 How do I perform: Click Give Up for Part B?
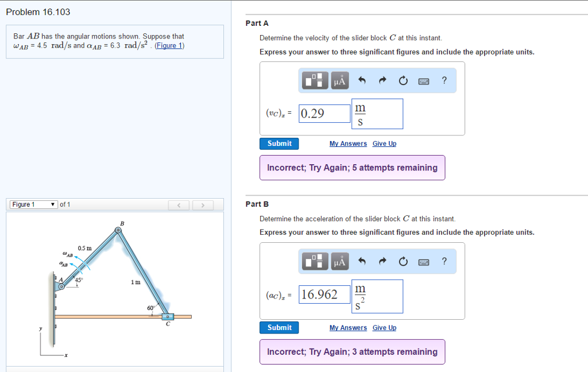point(384,327)
